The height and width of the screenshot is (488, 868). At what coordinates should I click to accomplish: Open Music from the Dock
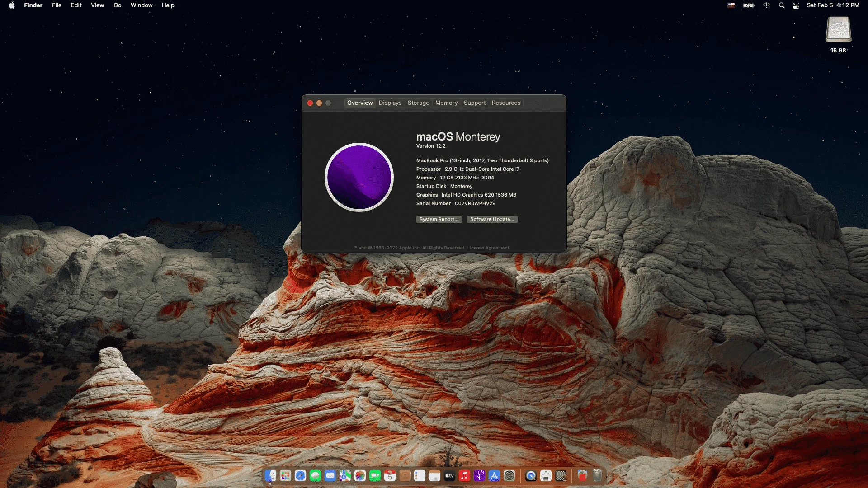tap(464, 475)
